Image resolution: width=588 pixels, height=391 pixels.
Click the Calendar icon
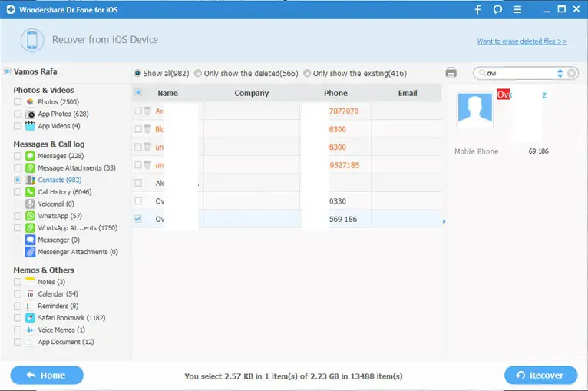[x=30, y=293]
